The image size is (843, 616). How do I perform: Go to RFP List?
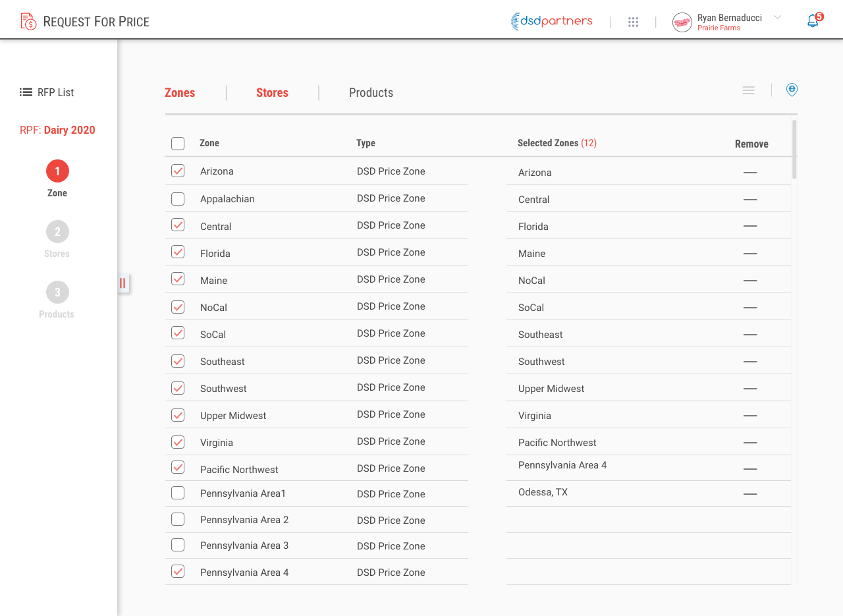47,92
